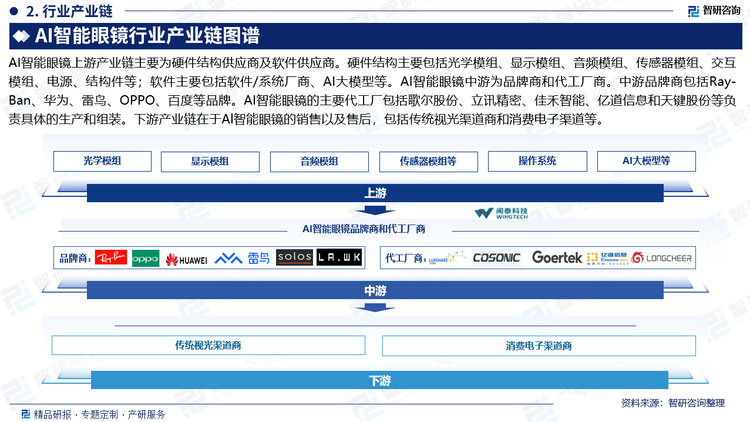Click the label AI智能眼镜品牌商和代工厂商

tap(364, 229)
